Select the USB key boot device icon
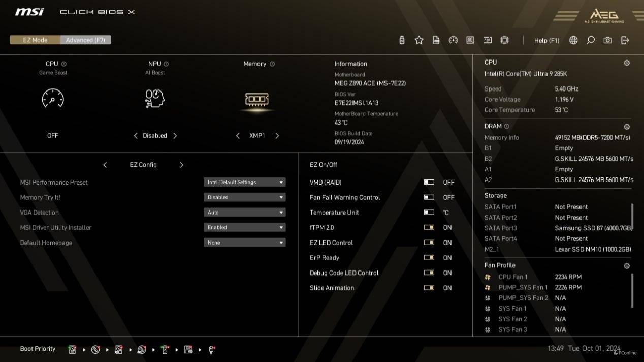This screenshot has height=362, width=644. pos(165,349)
